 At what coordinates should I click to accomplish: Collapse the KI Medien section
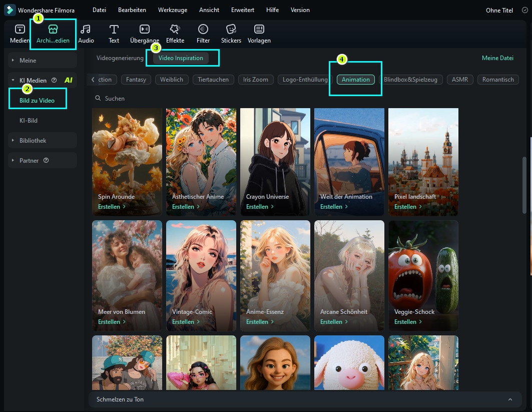(13, 80)
